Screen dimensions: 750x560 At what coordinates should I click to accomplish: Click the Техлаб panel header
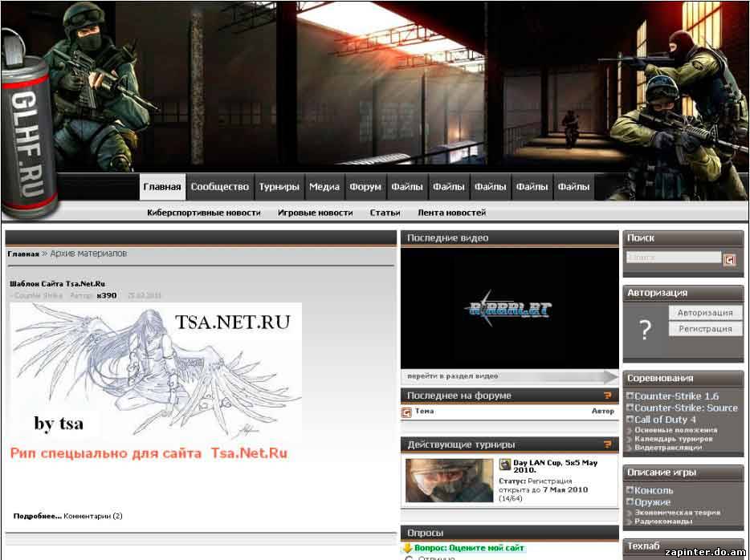click(x=683, y=546)
